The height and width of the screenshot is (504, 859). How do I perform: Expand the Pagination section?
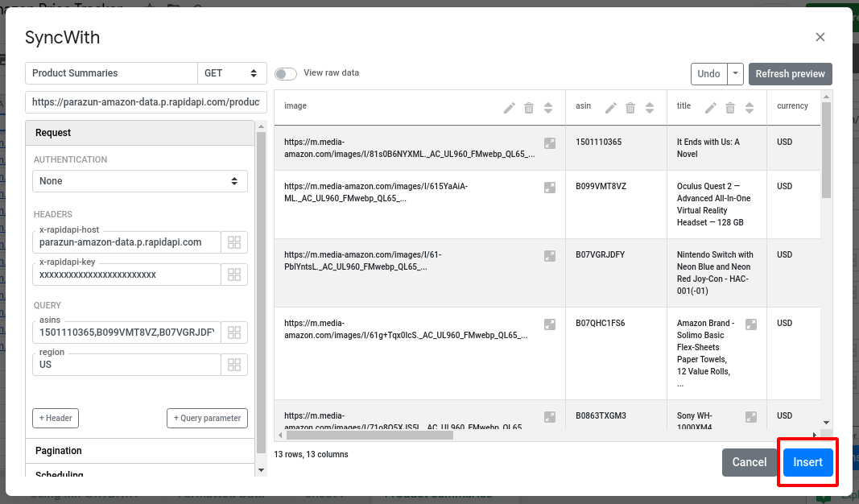[x=140, y=451]
